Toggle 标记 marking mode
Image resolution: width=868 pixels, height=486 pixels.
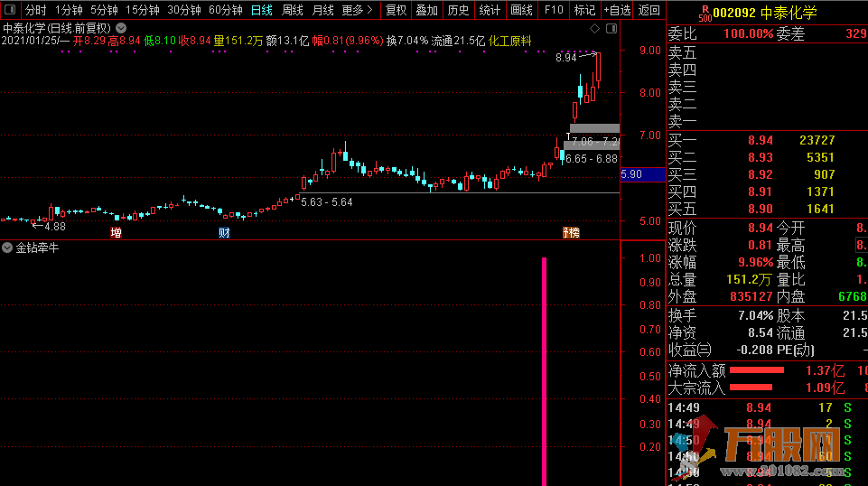584,10
